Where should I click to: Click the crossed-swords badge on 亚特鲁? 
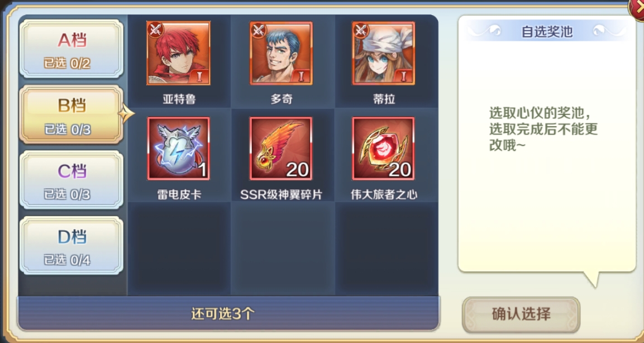point(156,30)
